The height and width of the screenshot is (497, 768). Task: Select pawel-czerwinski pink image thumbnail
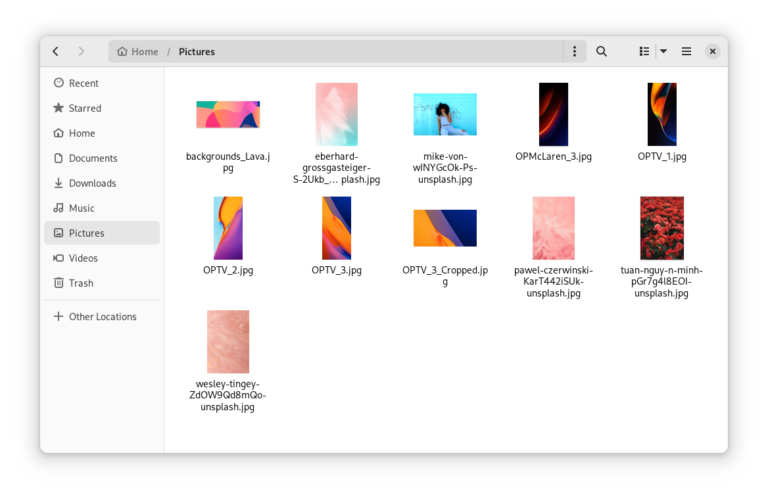point(553,228)
